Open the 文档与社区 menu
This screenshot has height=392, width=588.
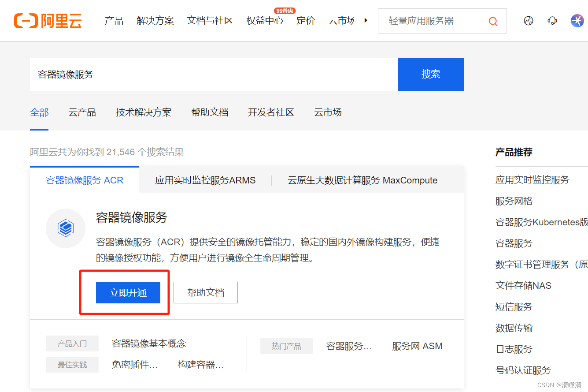[210, 21]
